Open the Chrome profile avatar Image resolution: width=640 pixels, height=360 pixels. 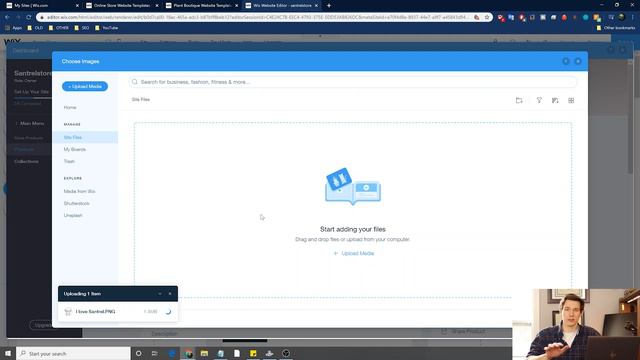[622, 17]
